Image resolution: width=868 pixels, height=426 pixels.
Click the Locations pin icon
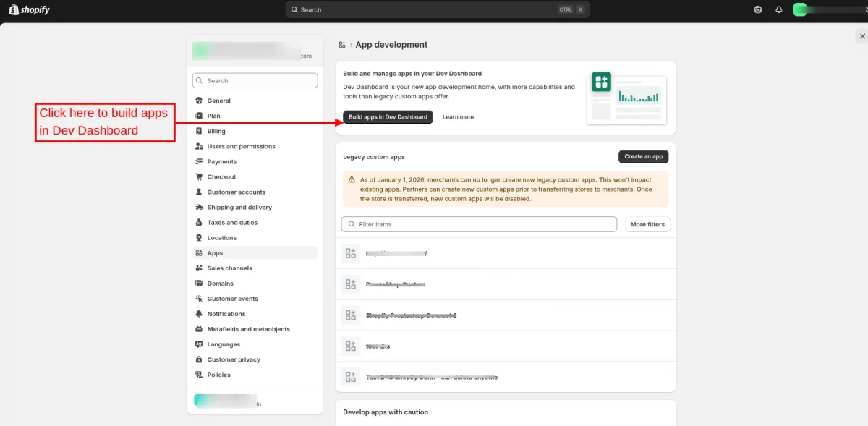pos(200,237)
